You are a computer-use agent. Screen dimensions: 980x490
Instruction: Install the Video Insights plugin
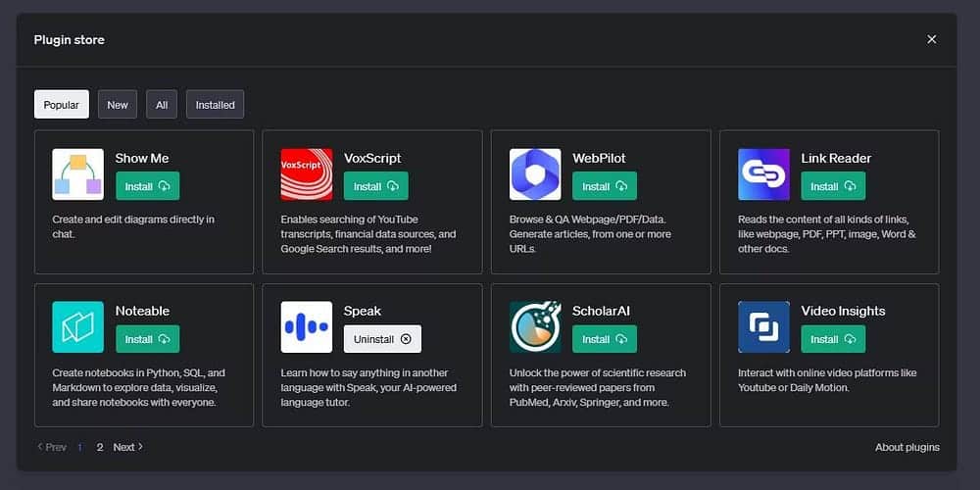[833, 339]
